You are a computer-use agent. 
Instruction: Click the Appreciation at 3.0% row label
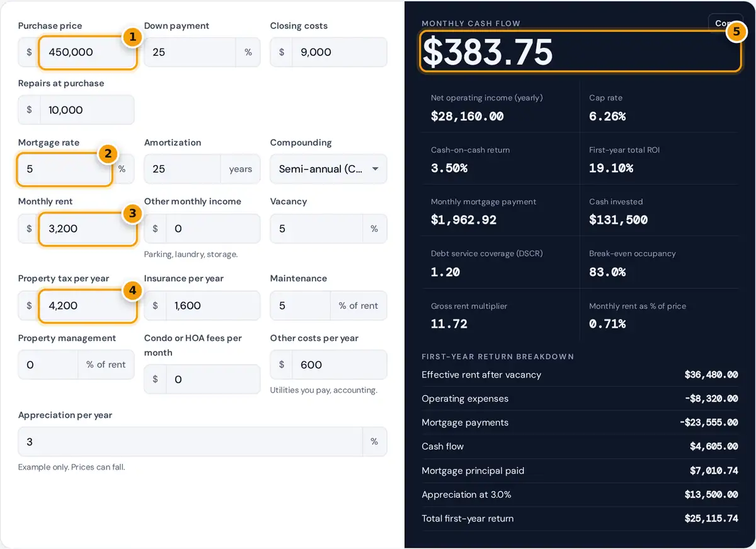tap(466, 495)
